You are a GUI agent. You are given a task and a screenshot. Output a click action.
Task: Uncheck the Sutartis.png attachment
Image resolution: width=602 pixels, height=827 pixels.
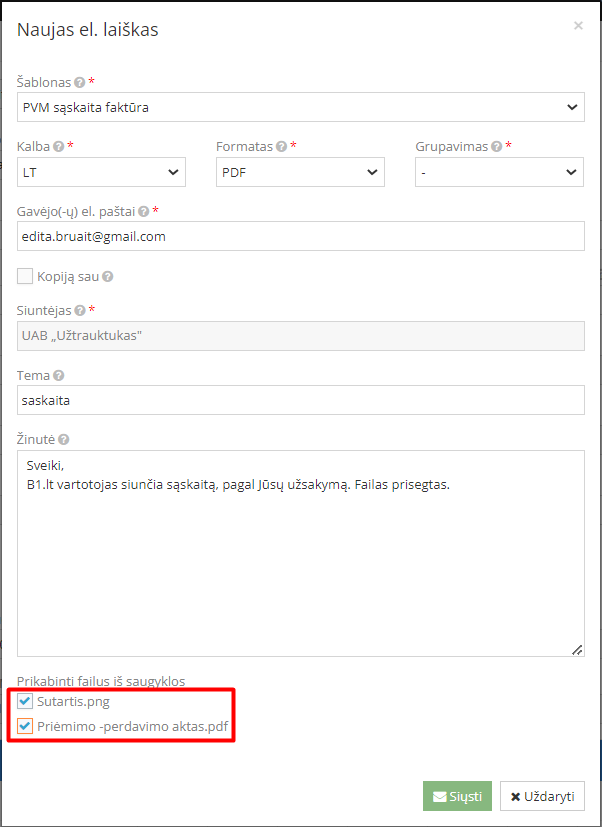pyautogui.click(x=24, y=701)
